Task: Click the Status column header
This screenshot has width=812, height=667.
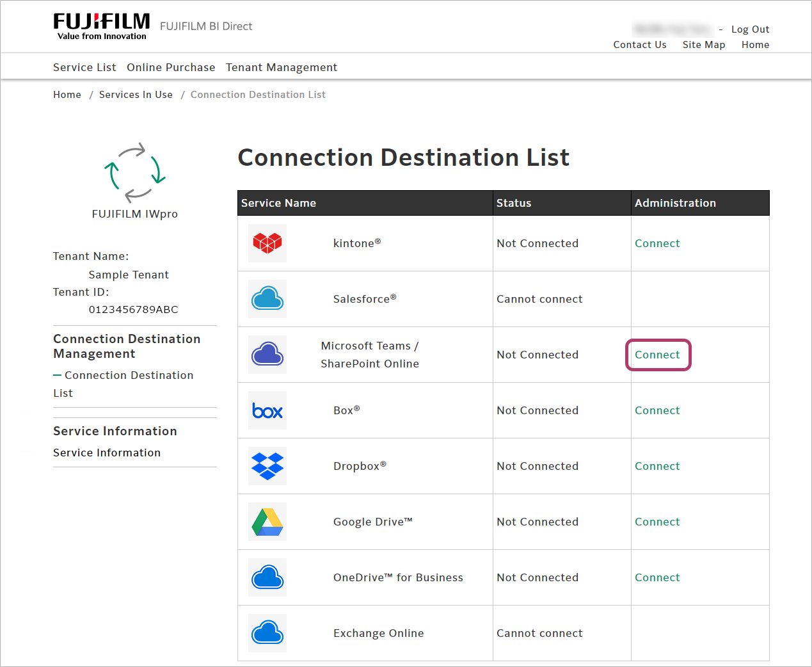Action: (514, 203)
